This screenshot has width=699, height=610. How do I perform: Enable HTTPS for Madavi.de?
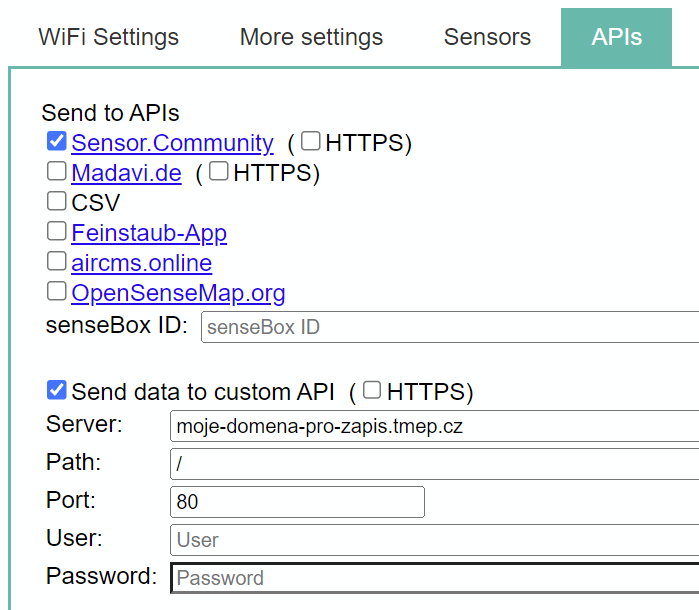[219, 172]
